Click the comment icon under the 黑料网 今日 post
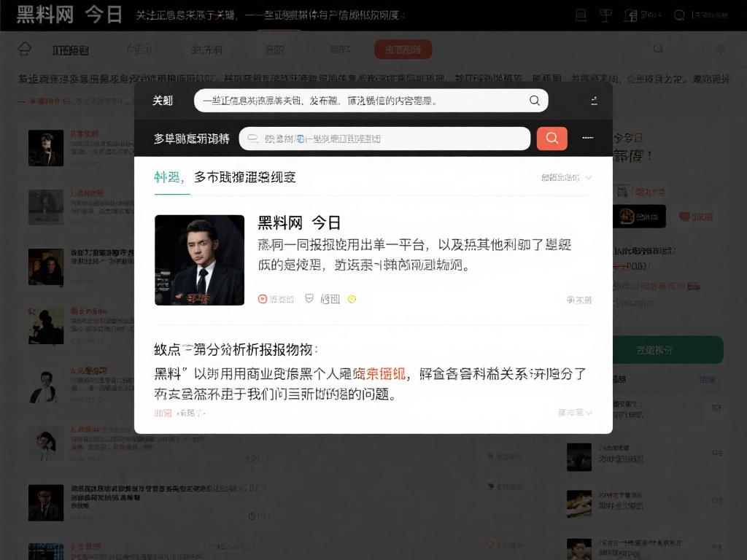747x560 pixels. [309, 298]
